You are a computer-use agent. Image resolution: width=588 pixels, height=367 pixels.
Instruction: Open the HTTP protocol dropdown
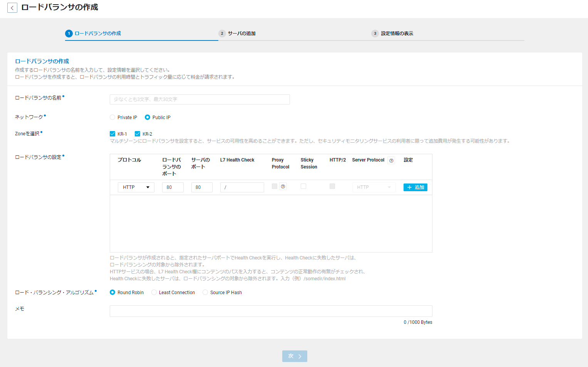tap(136, 187)
